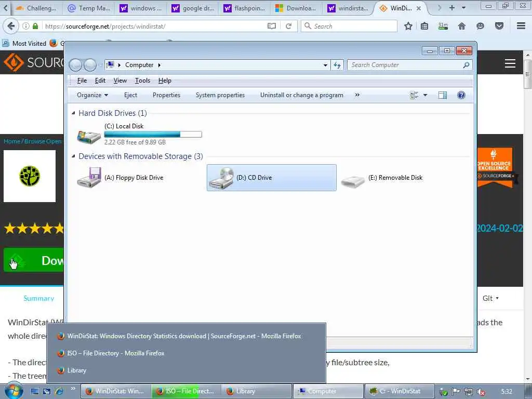The height and width of the screenshot is (399, 532).
Task: Click System properties toolbar button
Action: point(220,95)
